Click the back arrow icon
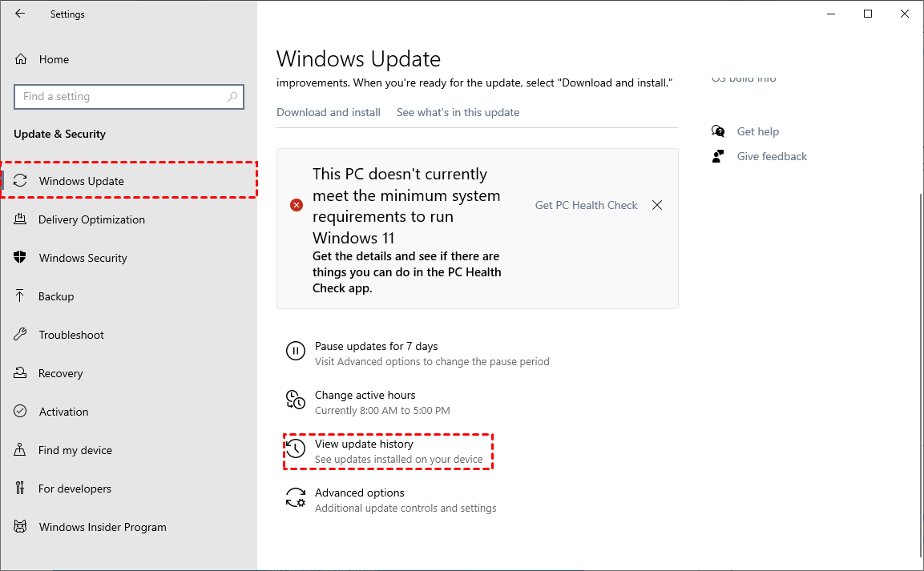This screenshot has height=571, width=924. click(20, 14)
